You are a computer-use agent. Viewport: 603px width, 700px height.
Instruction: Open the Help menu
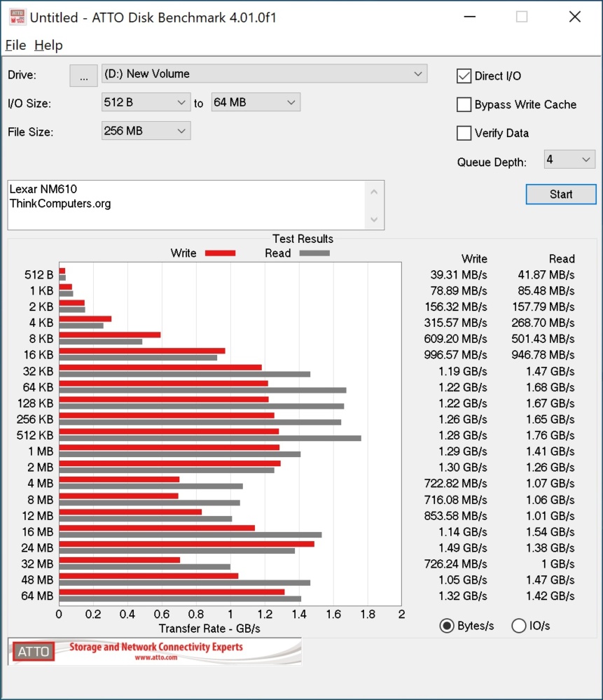[48, 45]
